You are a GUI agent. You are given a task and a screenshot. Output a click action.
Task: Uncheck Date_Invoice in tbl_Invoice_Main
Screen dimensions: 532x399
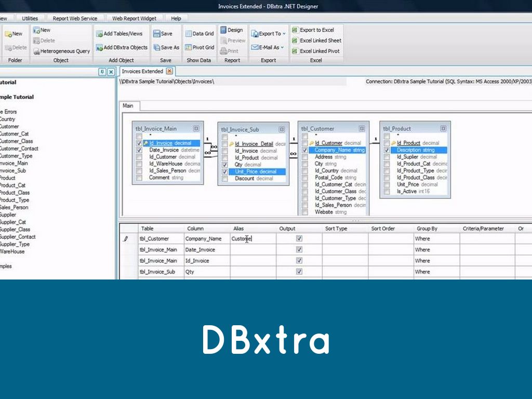139,150
